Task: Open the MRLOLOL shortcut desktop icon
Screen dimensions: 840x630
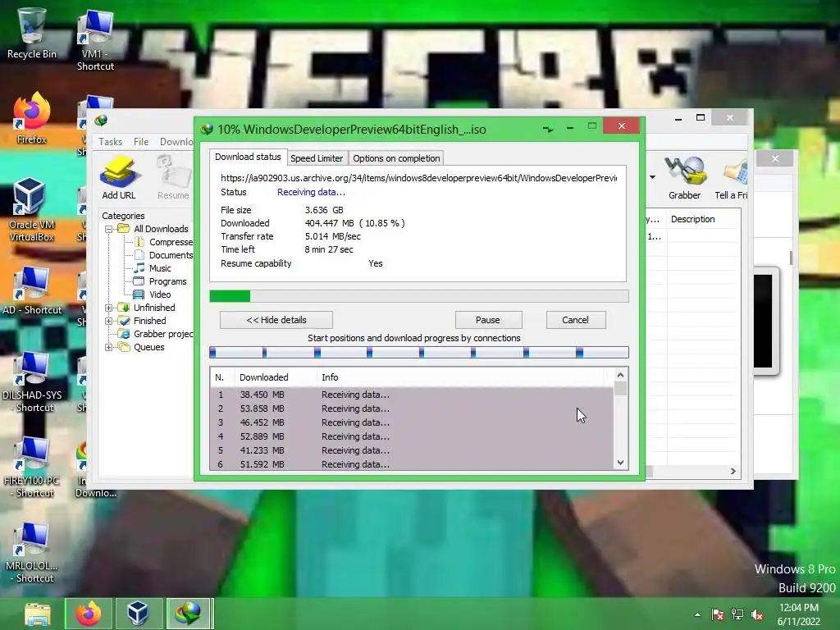Action: coord(31,553)
